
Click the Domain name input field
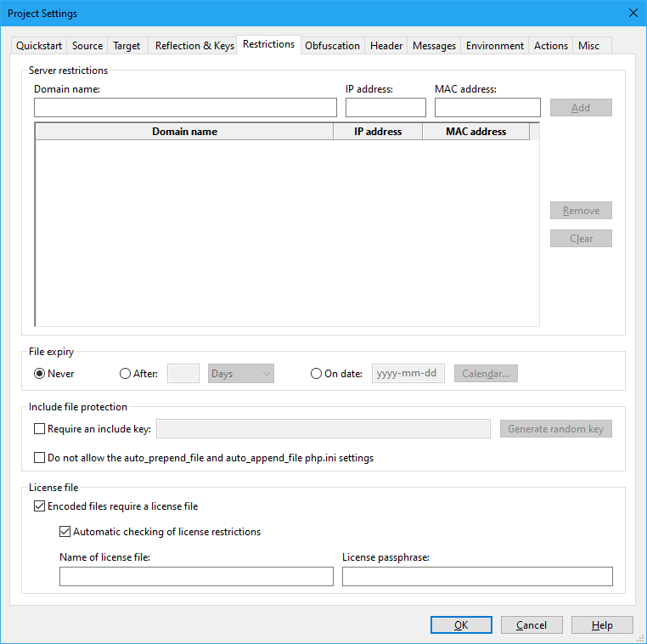(x=185, y=108)
